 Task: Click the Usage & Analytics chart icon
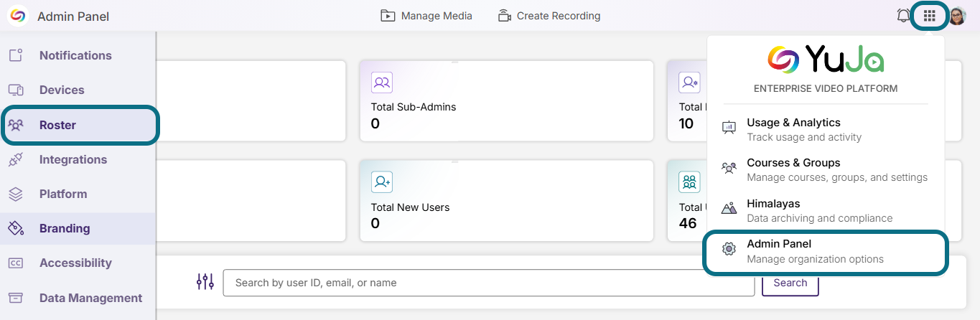729,128
